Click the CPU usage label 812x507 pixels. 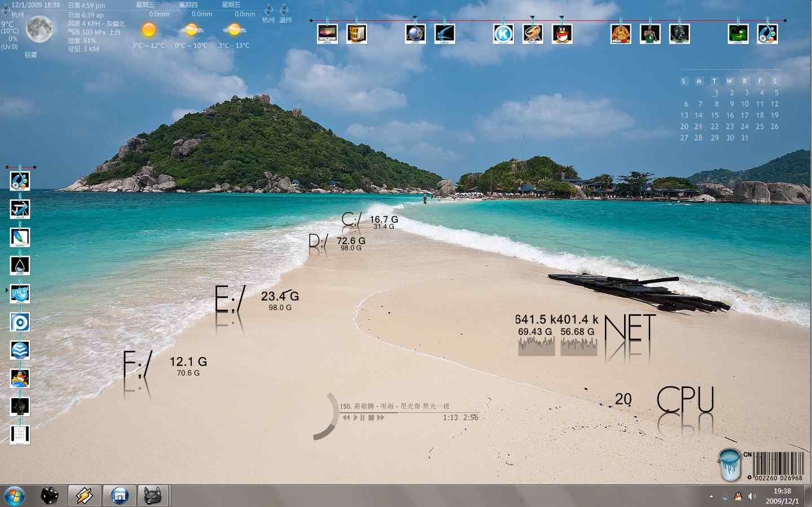tap(686, 399)
